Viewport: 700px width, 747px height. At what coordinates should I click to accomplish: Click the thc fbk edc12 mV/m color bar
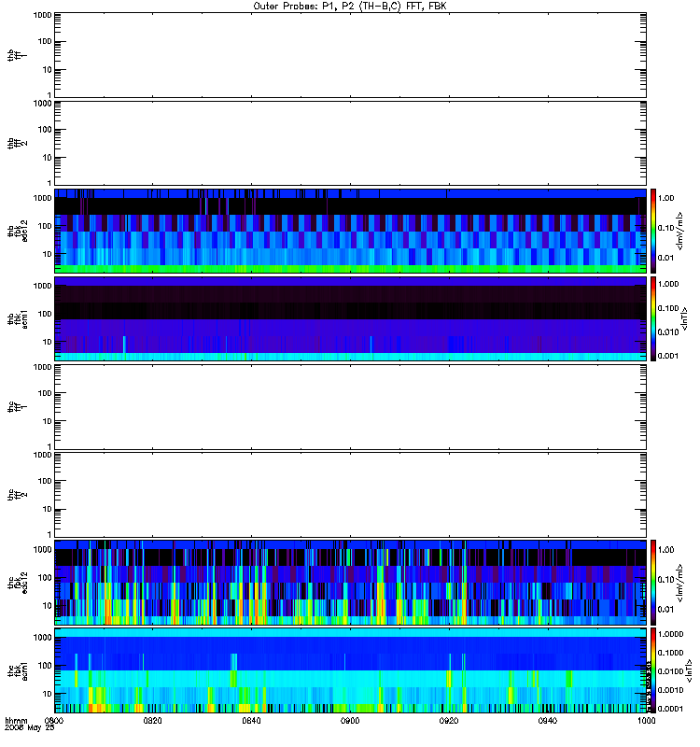point(653,583)
